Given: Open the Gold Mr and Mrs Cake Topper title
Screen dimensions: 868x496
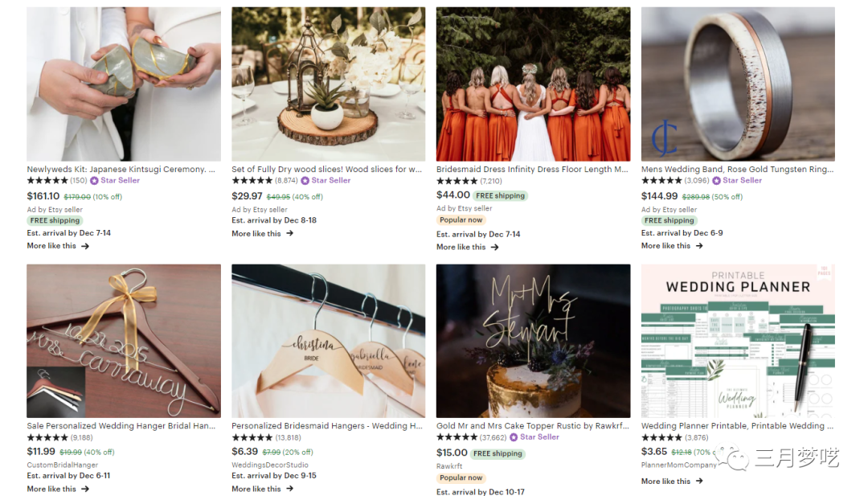Looking at the screenshot, I should click(x=532, y=426).
